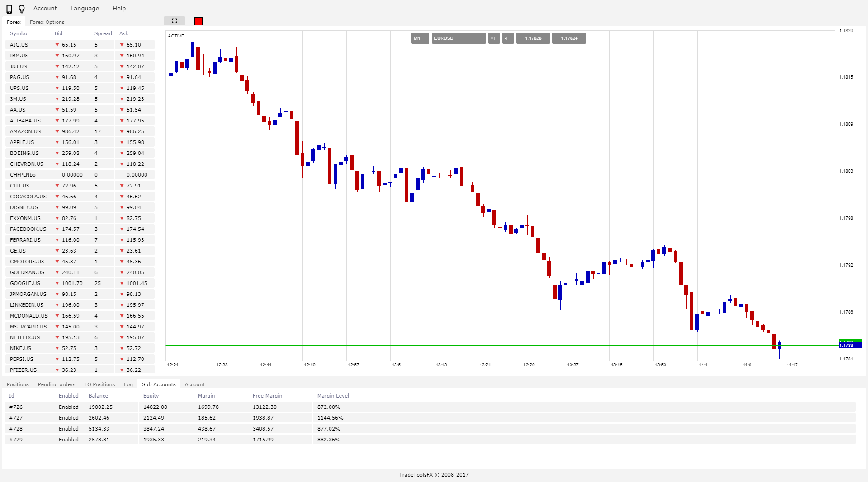This screenshot has height=482, width=868.
Task: Open the Account menu
Action: [x=45, y=8]
